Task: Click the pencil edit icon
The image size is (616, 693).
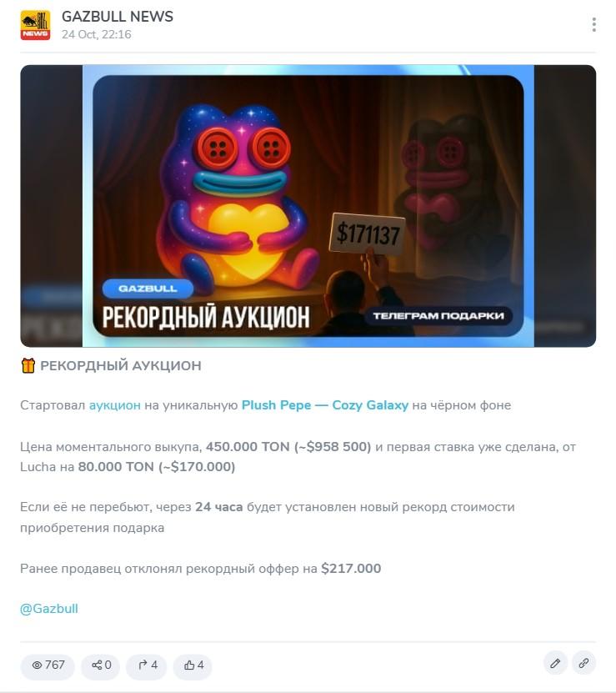Action: (x=555, y=663)
